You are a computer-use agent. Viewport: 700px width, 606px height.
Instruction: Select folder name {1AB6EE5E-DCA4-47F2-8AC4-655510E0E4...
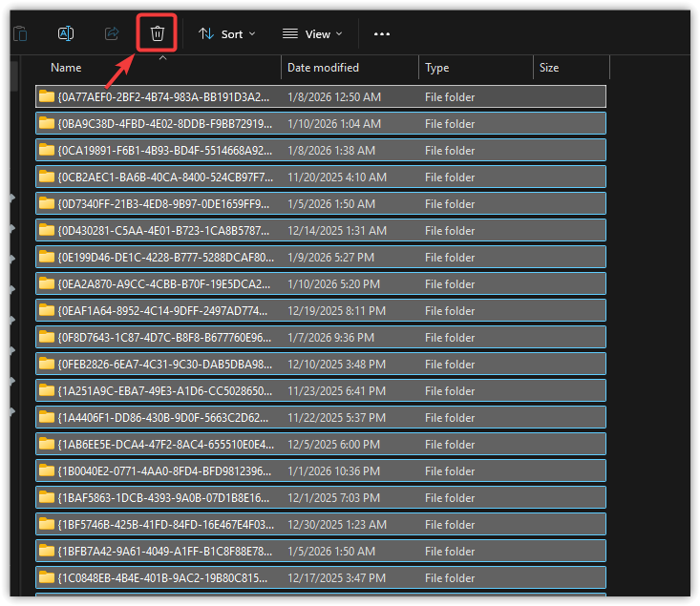pyautogui.click(x=165, y=445)
